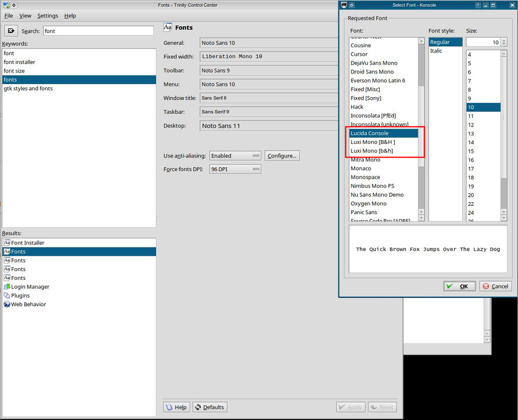The image size is (518, 420).
Task: Select Droid Sans Mono in font list
Action: point(384,71)
